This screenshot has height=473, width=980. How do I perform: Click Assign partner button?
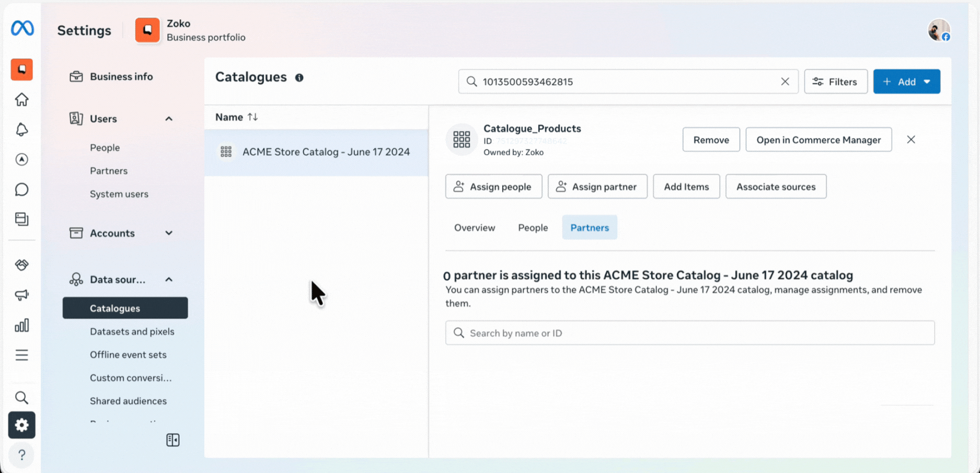pyautogui.click(x=597, y=187)
